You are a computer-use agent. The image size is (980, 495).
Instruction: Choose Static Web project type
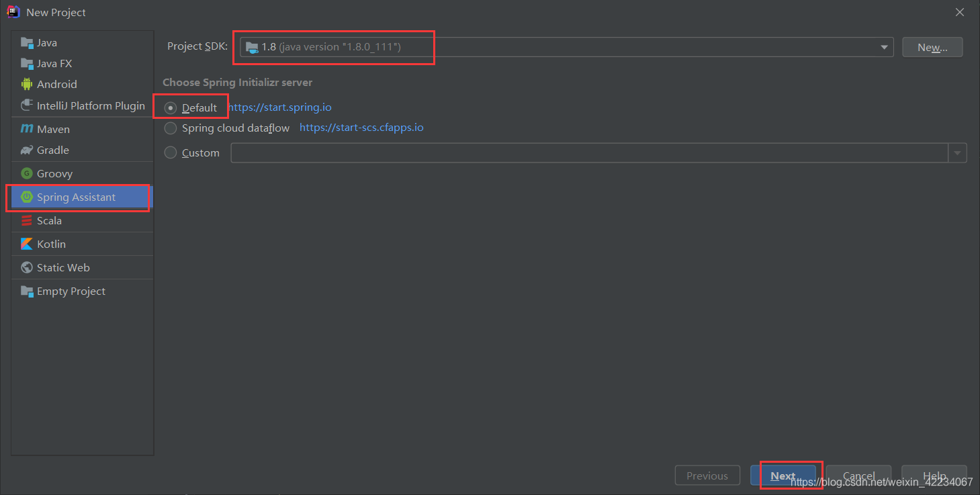(x=82, y=267)
